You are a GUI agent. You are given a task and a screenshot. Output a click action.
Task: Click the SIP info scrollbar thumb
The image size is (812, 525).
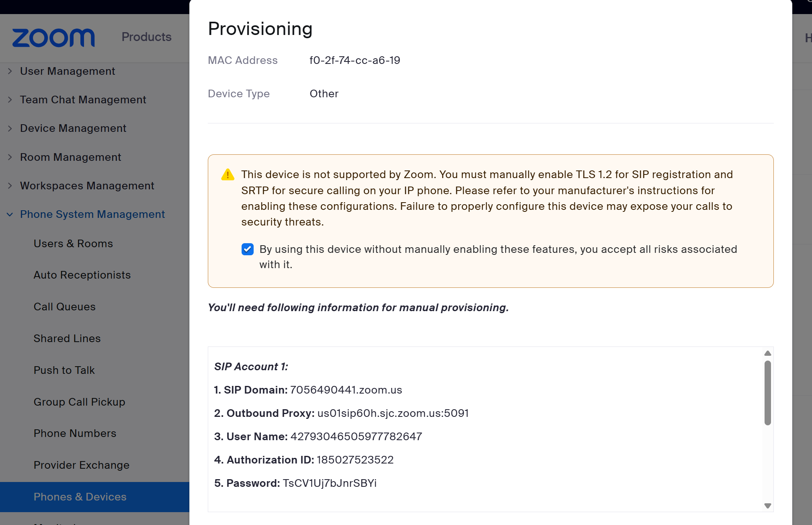pyautogui.click(x=767, y=393)
